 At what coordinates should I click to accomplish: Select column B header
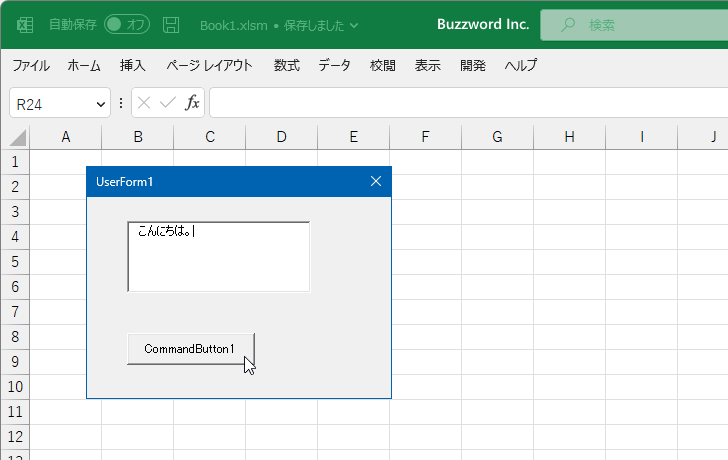click(x=138, y=137)
